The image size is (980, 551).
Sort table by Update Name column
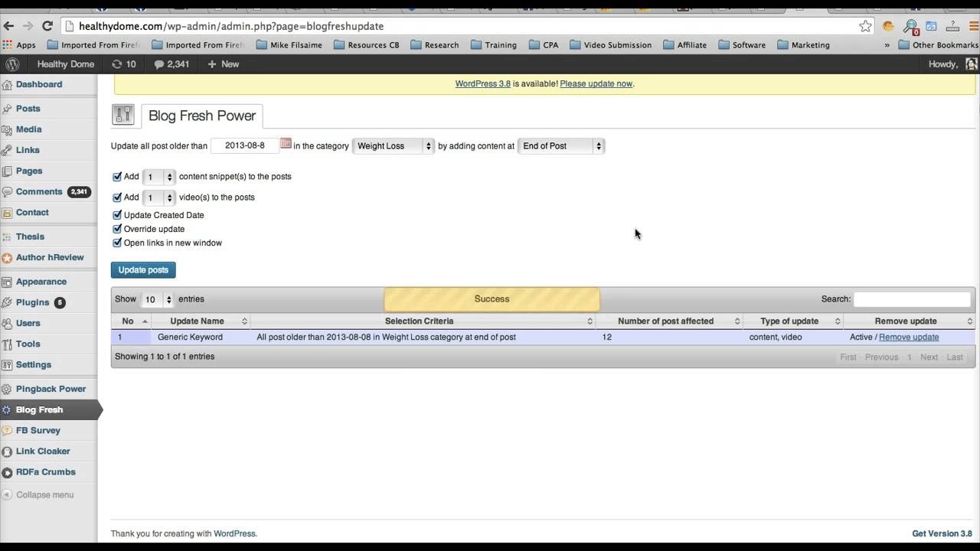coord(201,321)
